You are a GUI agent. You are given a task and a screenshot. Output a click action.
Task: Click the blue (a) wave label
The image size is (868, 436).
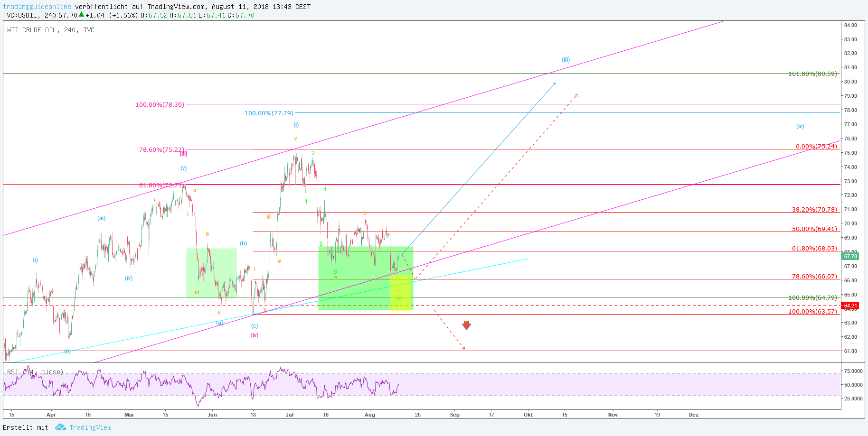[219, 323]
